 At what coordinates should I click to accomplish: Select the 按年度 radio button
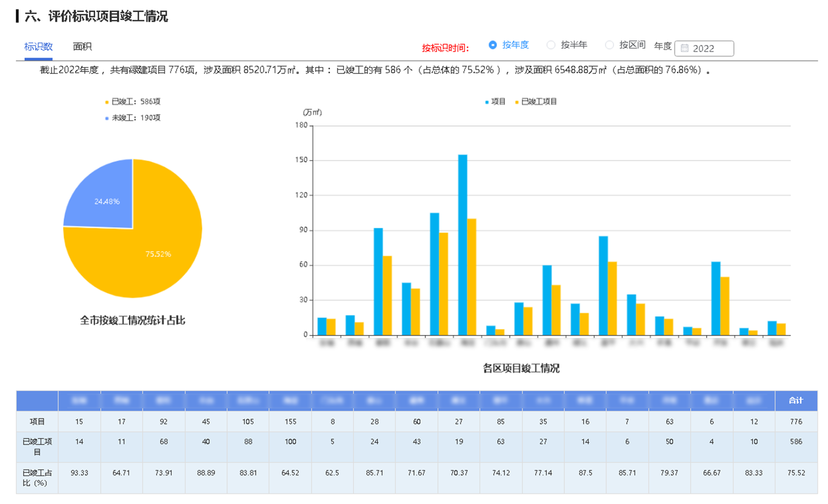click(493, 45)
